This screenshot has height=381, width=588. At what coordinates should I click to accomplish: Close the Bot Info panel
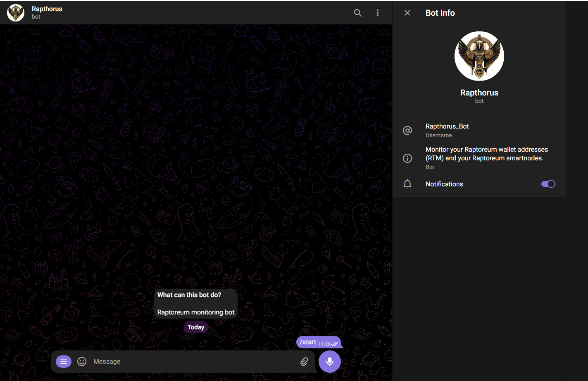click(407, 13)
